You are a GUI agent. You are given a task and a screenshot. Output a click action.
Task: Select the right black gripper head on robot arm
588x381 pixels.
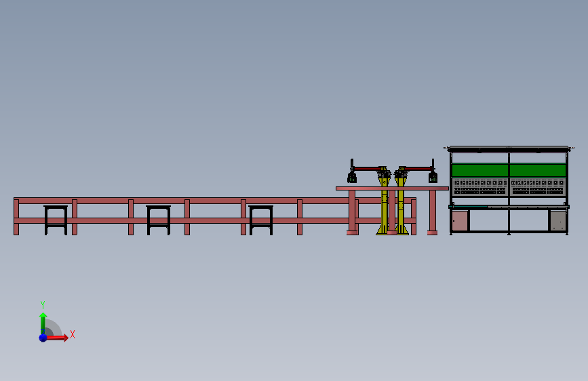[x=433, y=177]
